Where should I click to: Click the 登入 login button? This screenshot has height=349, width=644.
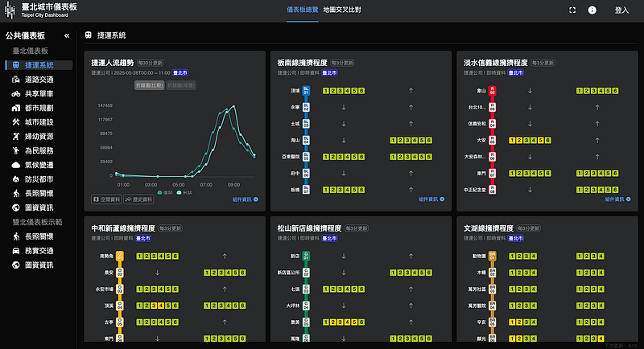point(621,10)
